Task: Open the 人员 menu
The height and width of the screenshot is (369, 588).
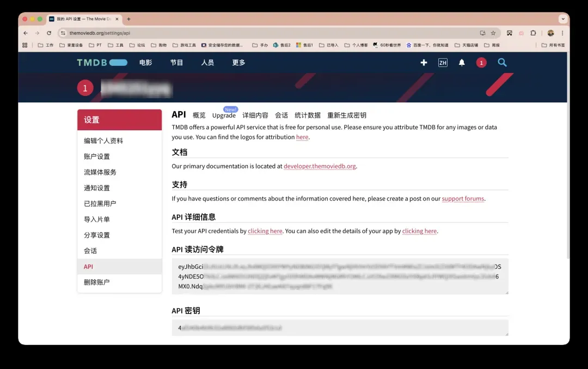Action: pyautogui.click(x=207, y=63)
